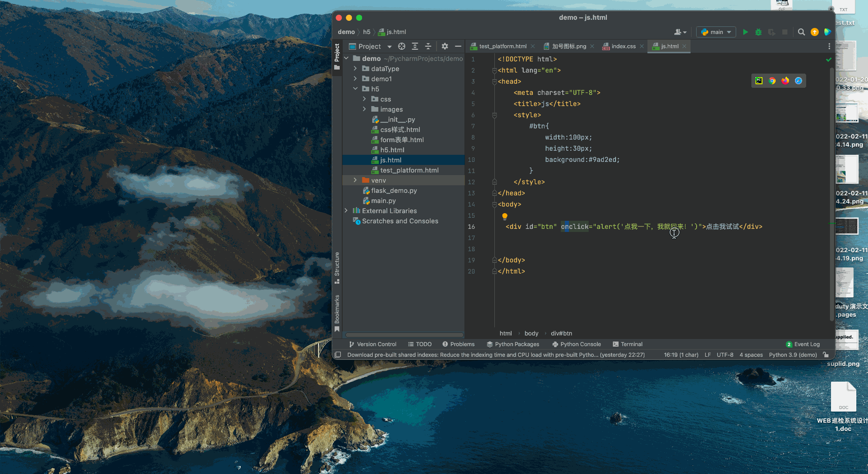
Task: Collapse the h5 folder
Action: tap(355, 89)
